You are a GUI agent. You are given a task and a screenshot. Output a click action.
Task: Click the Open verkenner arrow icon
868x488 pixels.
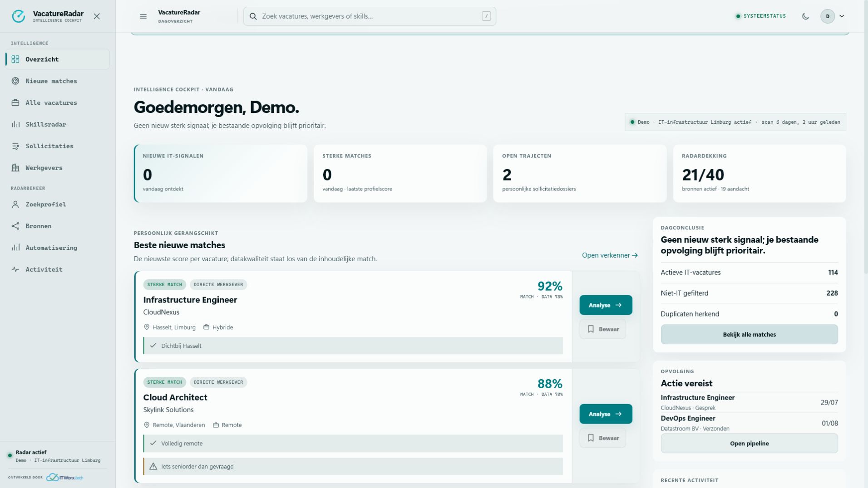coord(635,255)
